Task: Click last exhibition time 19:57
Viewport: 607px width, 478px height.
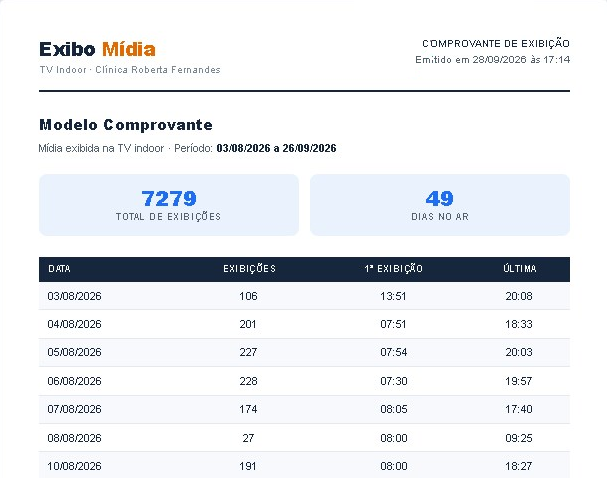Action: tap(519, 381)
